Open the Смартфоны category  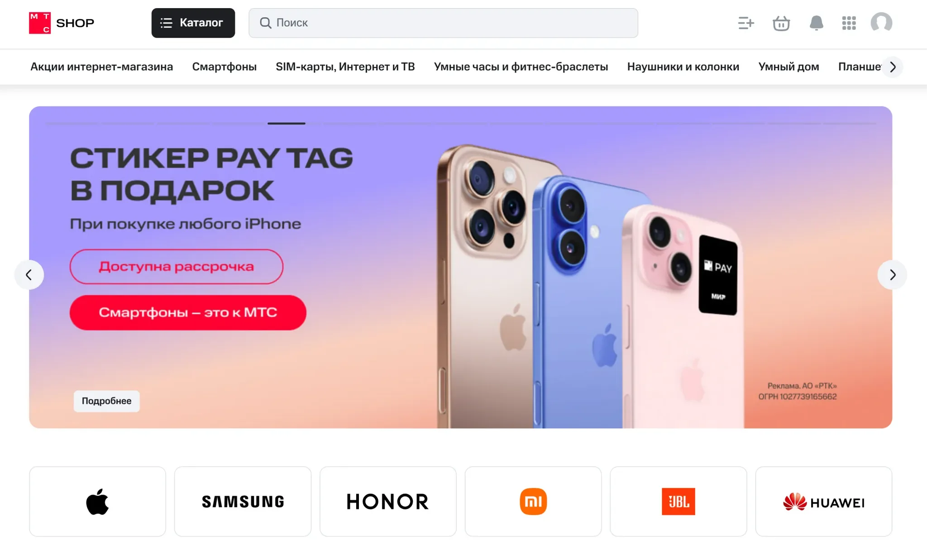point(224,67)
